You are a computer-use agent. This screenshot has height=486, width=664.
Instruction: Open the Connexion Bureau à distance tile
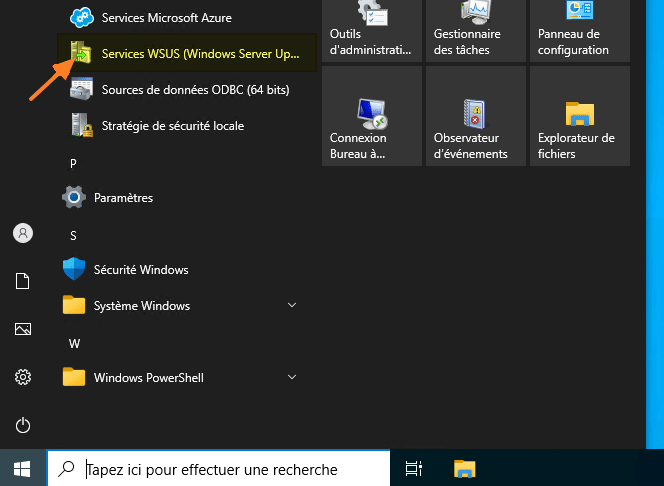pos(371,117)
